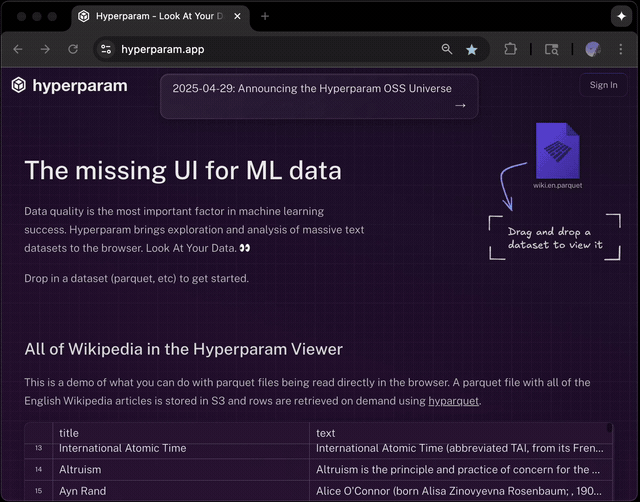Click the text cell starting 'Altruism is the principle'

[461, 469]
